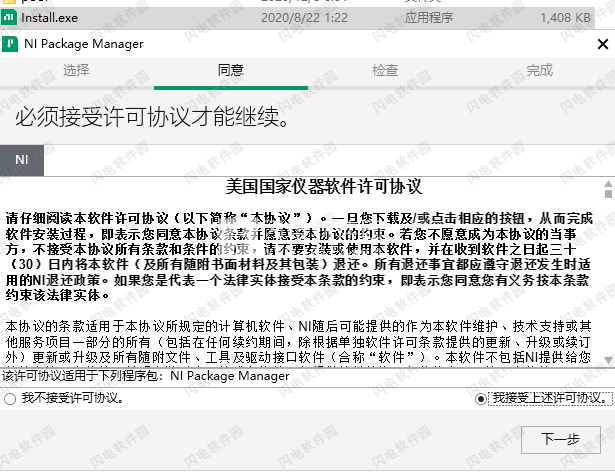615x474 pixels.
Task: Click the 2020/8/22 1:22 date cell
Action: click(304, 18)
